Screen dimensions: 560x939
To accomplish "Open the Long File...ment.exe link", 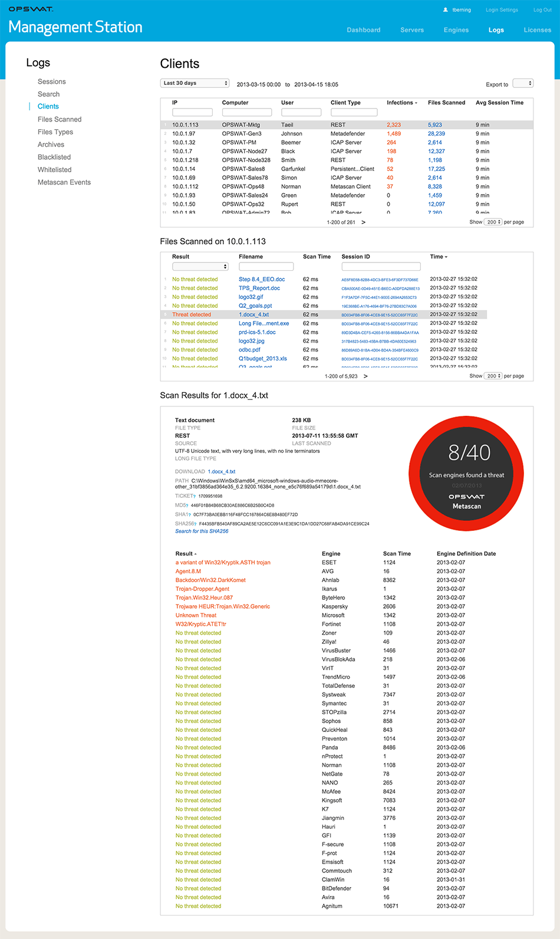I will click(264, 324).
